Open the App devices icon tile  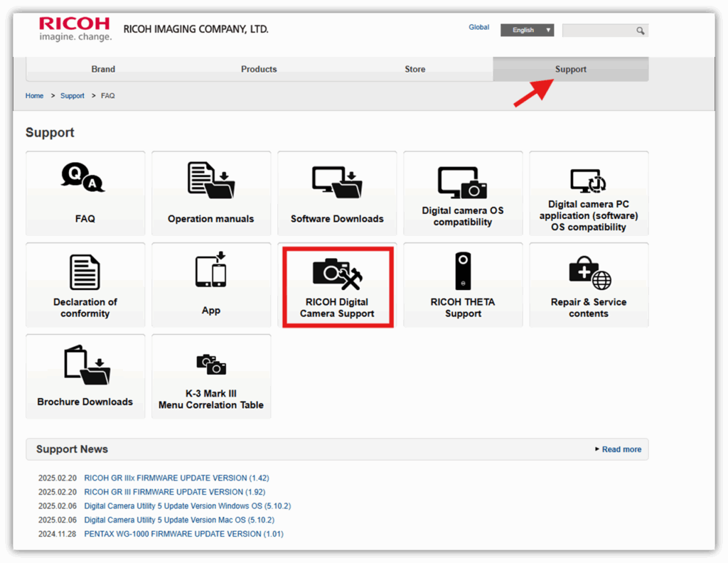click(210, 270)
